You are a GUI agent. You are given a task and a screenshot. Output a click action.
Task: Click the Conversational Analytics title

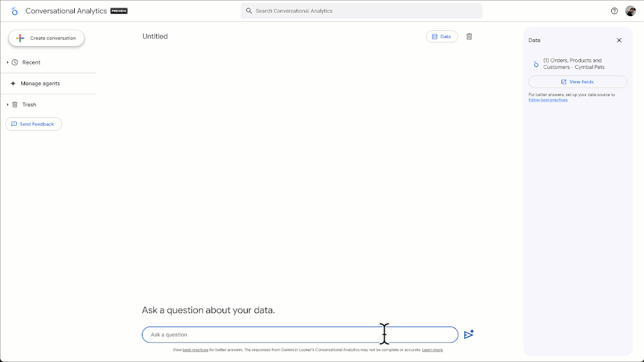tap(66, 11)
